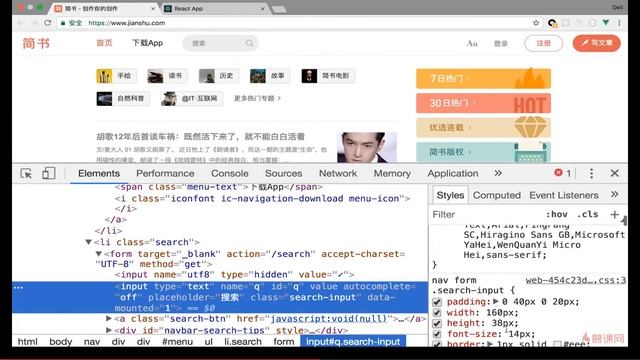640x360 pixels.
Task: Click the Jianshu logo
Action: [x=36, y=43]
